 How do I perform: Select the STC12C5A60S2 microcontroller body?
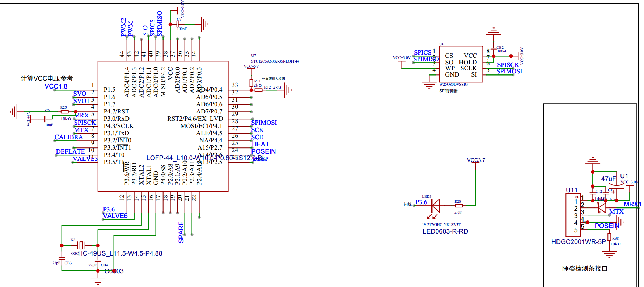(x=163, y=126)
